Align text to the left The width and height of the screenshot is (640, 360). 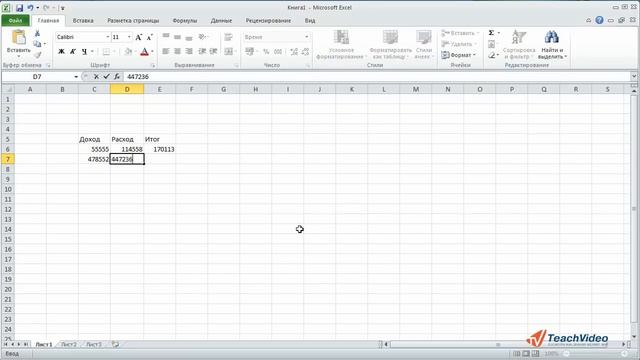coord(166,51)
